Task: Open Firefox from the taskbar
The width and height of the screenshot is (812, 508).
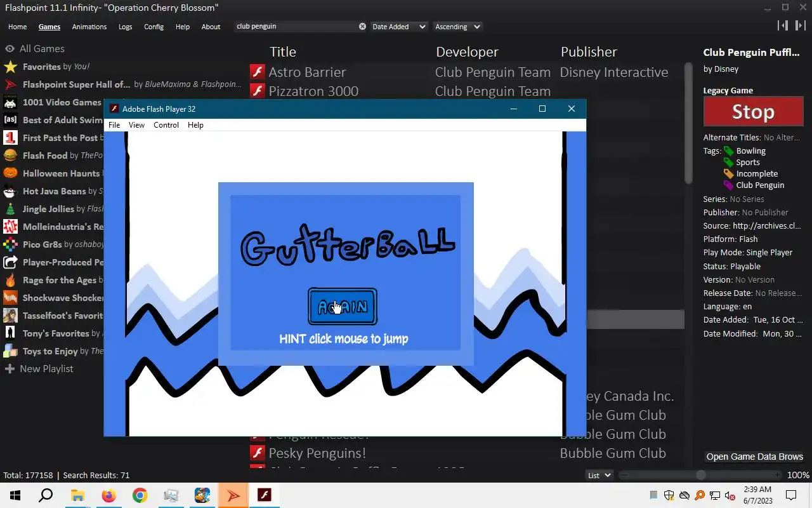Action: click(x=109, y=495)
